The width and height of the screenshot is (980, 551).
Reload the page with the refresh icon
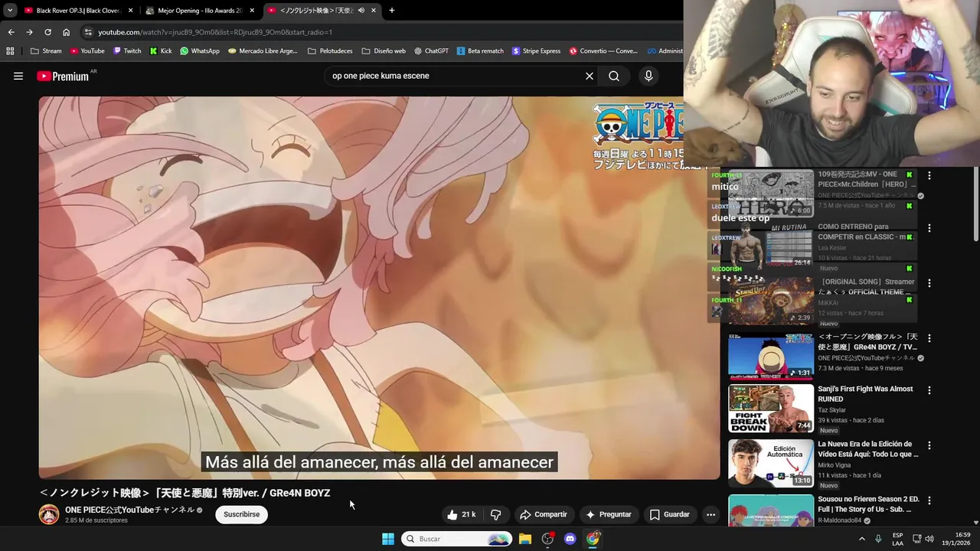[47, 32]
